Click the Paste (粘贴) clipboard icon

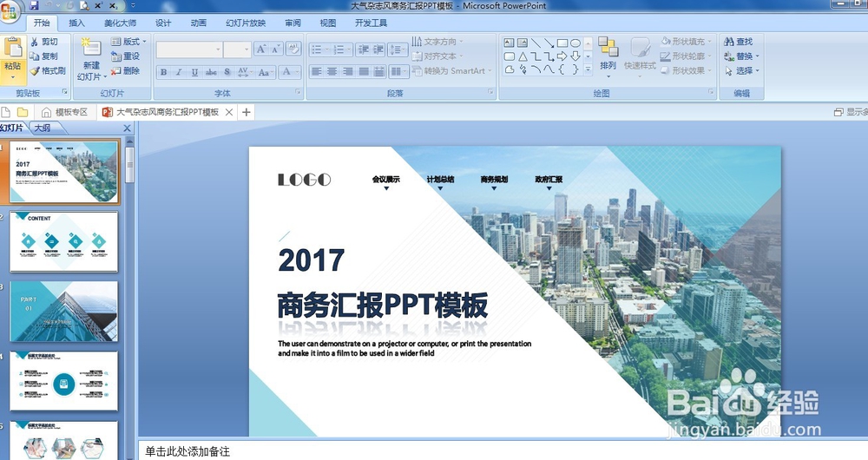13,48
